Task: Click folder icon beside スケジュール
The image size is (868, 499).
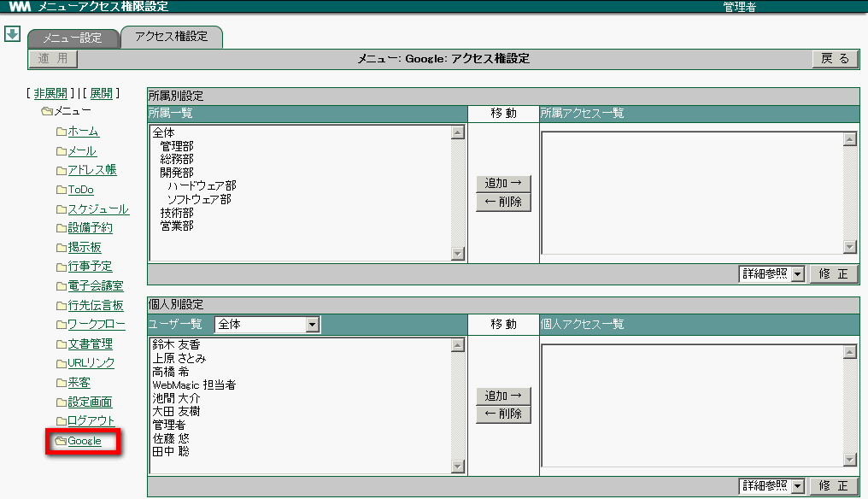Action: pos(62,209)
